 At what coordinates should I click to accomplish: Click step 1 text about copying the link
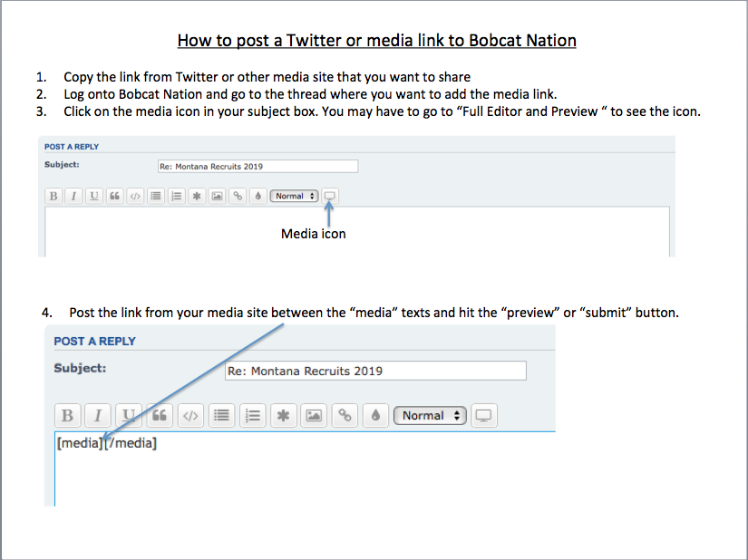pos(267,77)
